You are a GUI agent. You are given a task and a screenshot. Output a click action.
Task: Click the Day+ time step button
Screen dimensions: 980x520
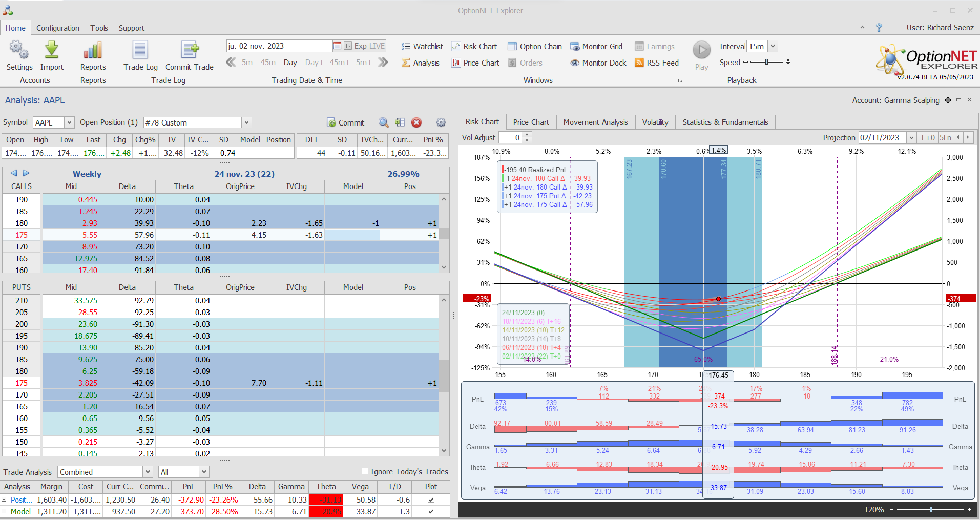[315, 63]
